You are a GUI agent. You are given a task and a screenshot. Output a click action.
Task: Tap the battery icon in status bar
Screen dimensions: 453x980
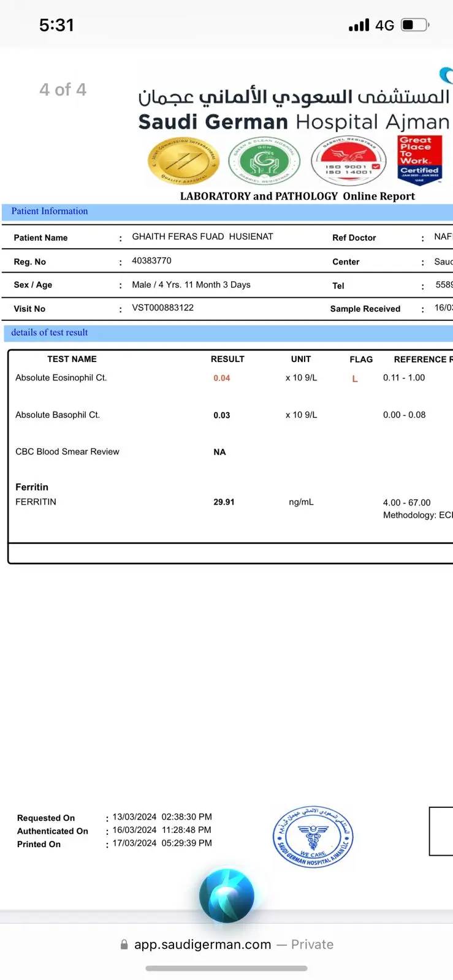(x=415, y=25)
